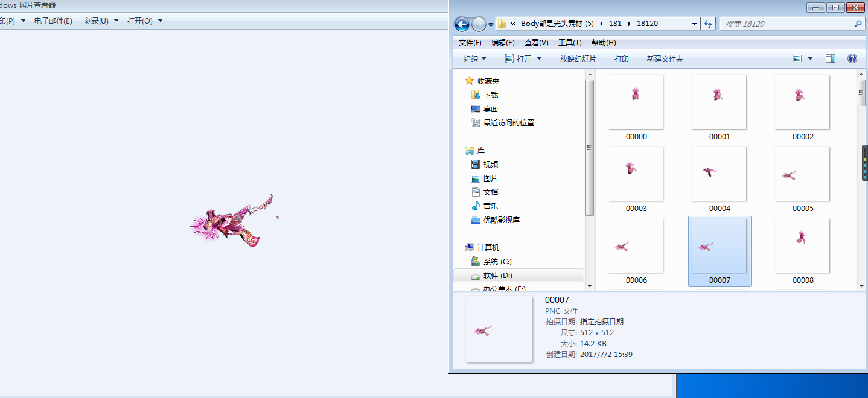The height and width of the screenshot is (398, 868).
Task: Toggle the preview pane icon
Action: (x=831, y=58)
